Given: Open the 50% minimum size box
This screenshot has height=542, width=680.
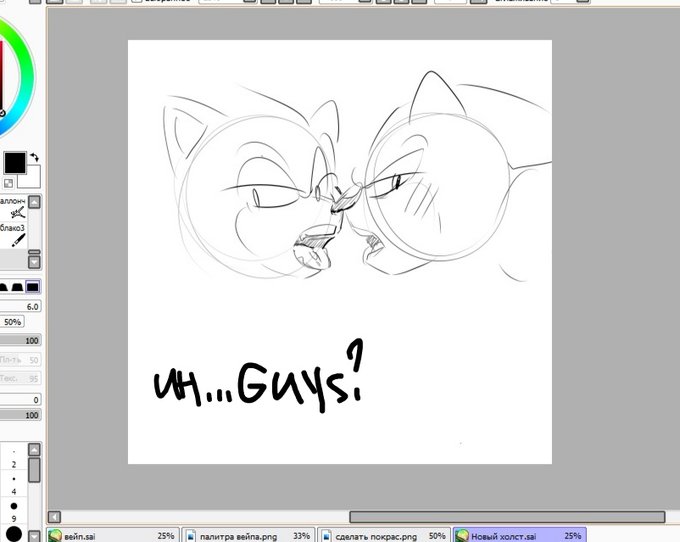Looking at the screenshot, I should pos(12,322).
